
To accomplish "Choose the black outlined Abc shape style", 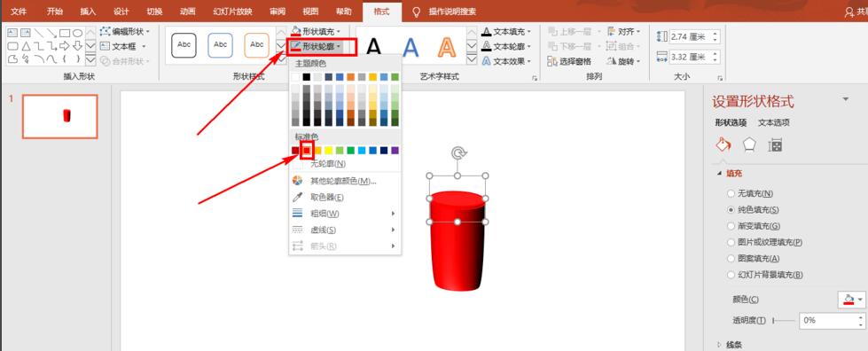I will click(x=184, y=45).
